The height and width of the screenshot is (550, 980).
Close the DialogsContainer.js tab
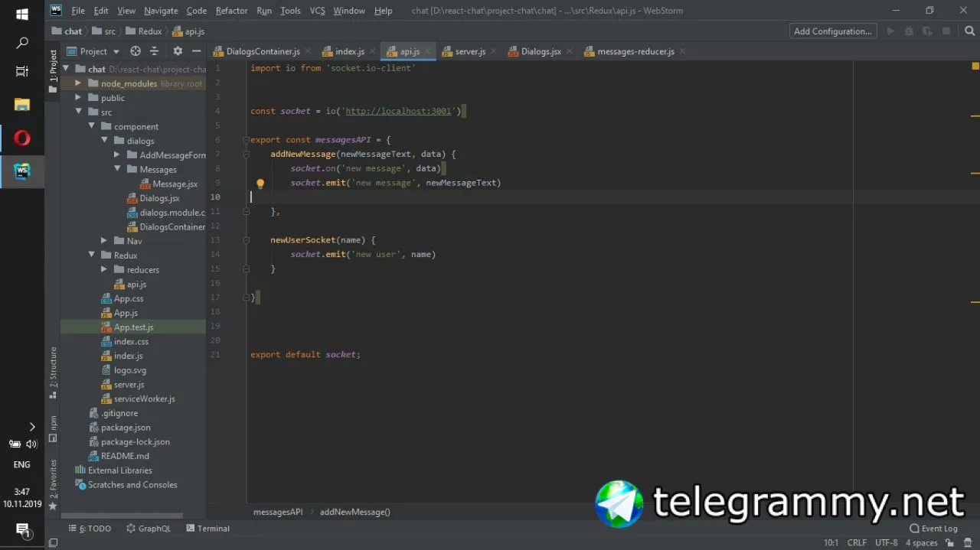(308, 51)
